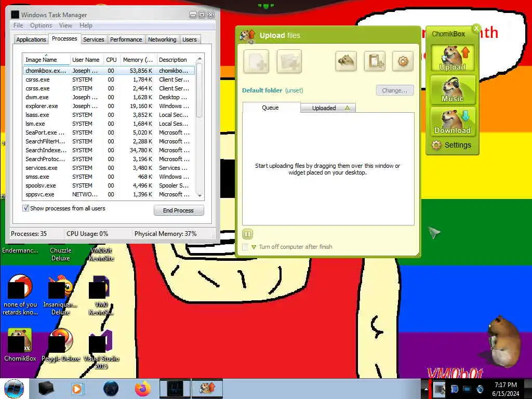Viewport: 532px width, 399px height.
Task: Click the Change... default folder button
Action: [395, 90]
